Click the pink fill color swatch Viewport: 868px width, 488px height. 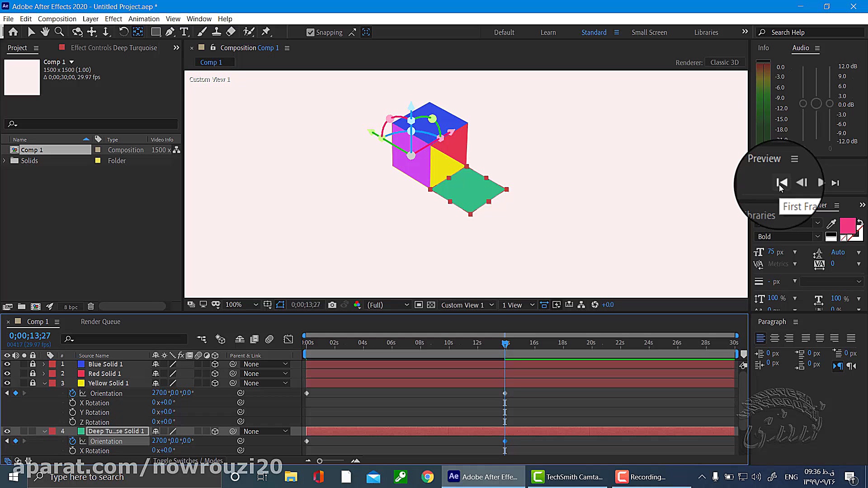pyautogui.click(x=847, y=225)
